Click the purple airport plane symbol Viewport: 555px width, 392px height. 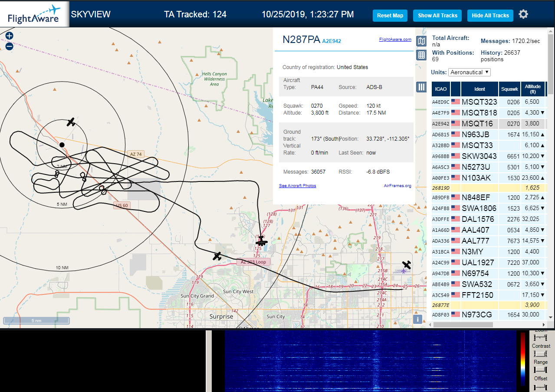tap(404, 271)
